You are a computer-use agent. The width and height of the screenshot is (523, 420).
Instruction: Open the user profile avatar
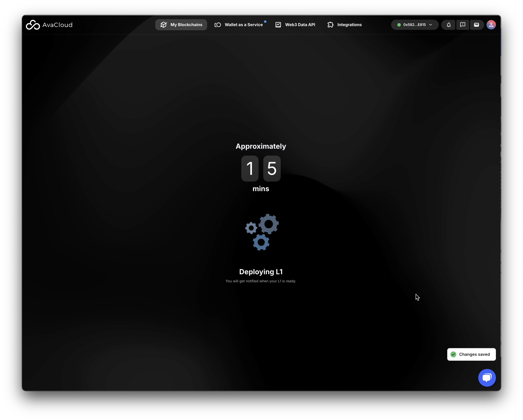point(491,25)
